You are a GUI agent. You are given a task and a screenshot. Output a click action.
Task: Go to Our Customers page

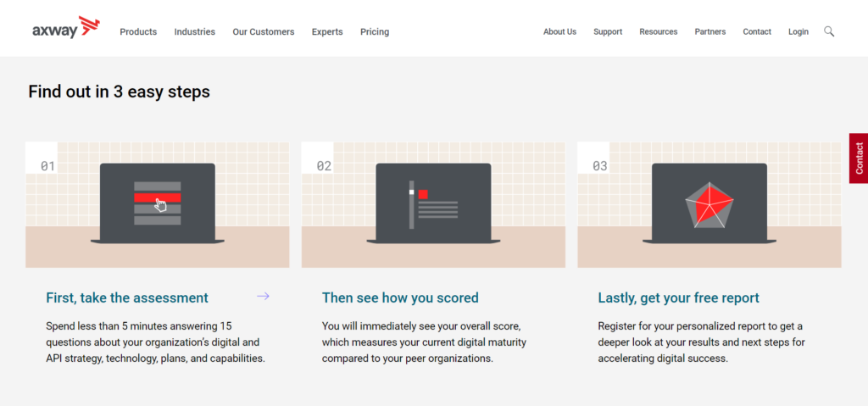coord(264,32)
